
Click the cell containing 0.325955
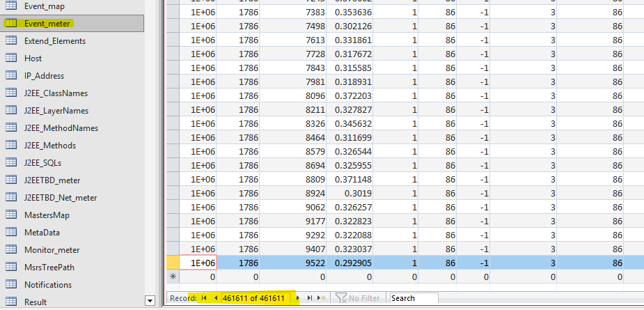click(348, 165)
